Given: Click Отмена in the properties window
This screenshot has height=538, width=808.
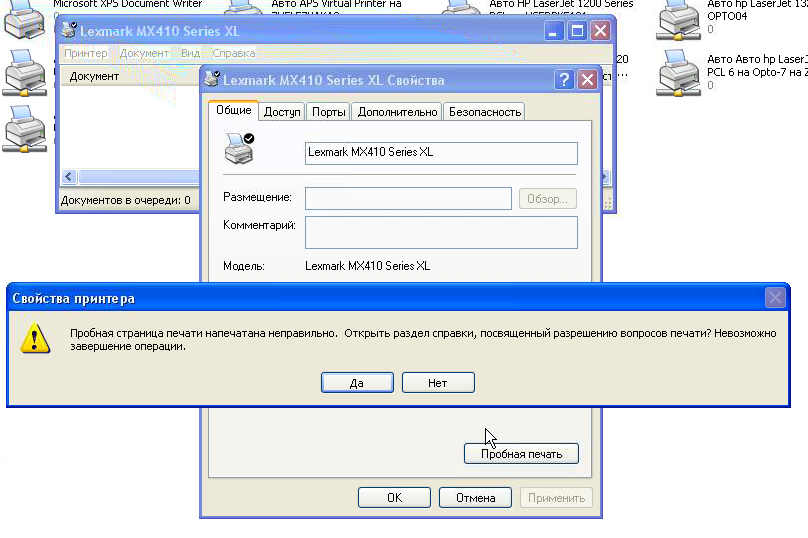Looking at the screenshot, I should (x=475, y=497).
